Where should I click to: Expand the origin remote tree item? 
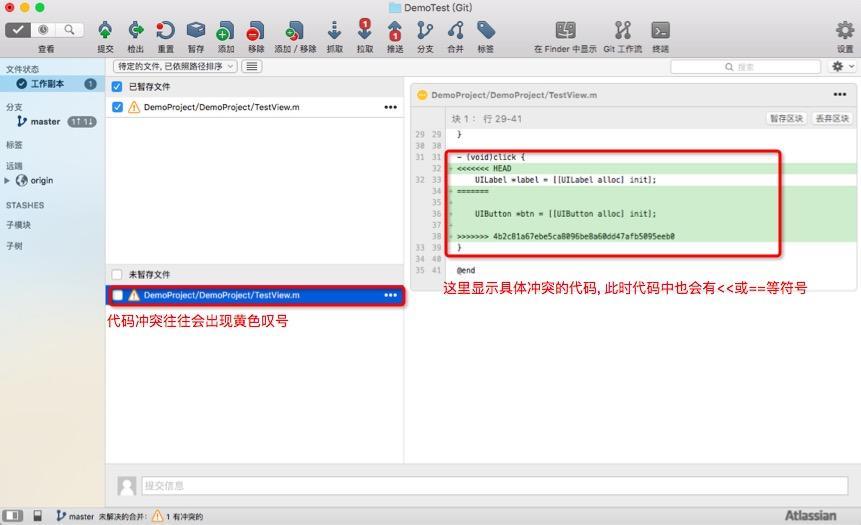7,180
